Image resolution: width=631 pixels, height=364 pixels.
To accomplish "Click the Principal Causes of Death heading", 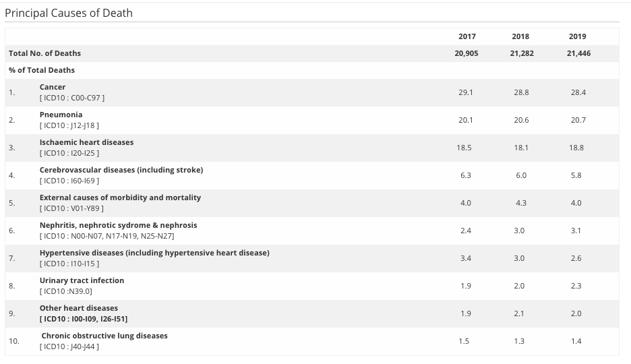I will (x=68, y=13).
